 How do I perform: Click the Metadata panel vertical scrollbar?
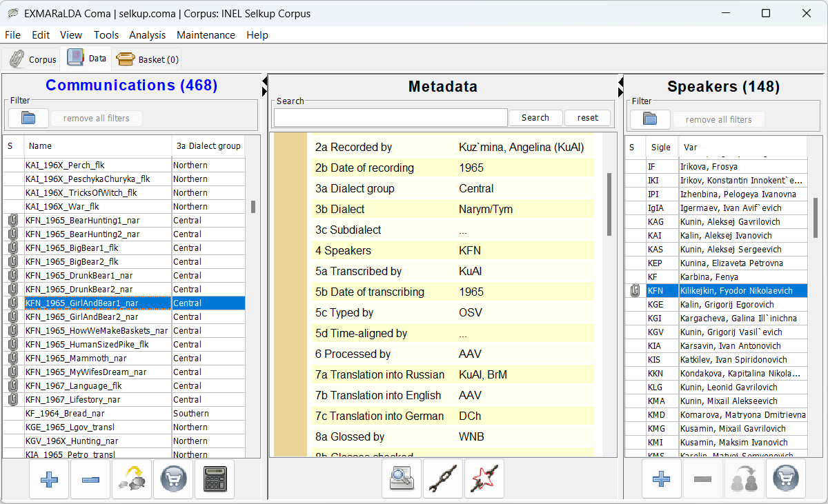point(609,204)
